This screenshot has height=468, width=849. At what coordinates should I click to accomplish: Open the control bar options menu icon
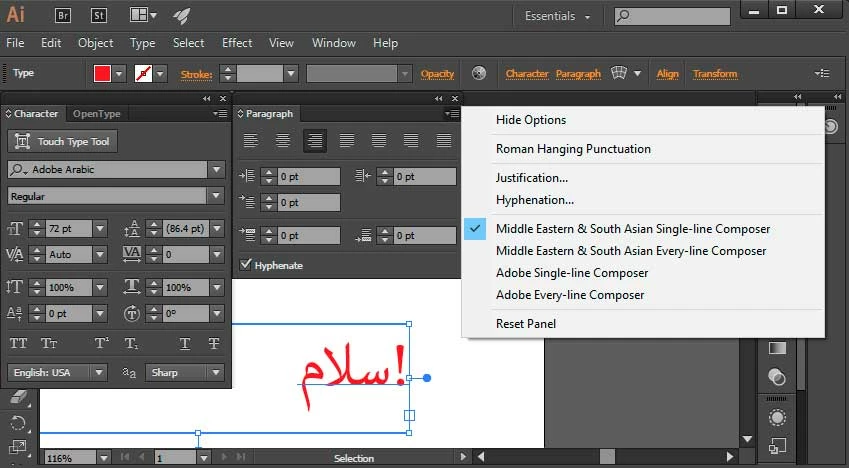[x=822, y=73]
